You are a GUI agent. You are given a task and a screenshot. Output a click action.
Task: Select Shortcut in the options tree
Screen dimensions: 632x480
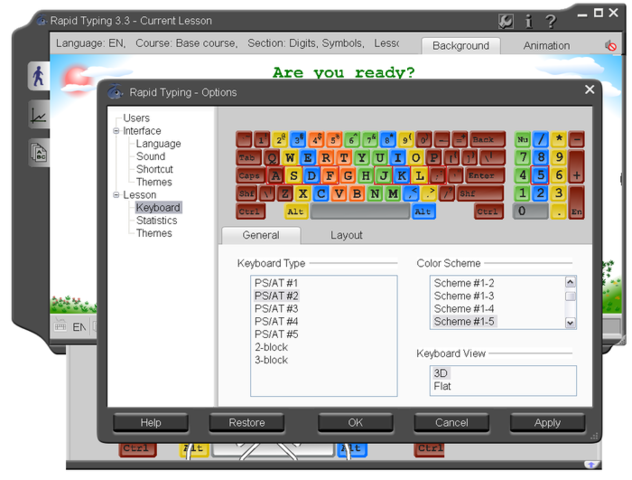154,169
